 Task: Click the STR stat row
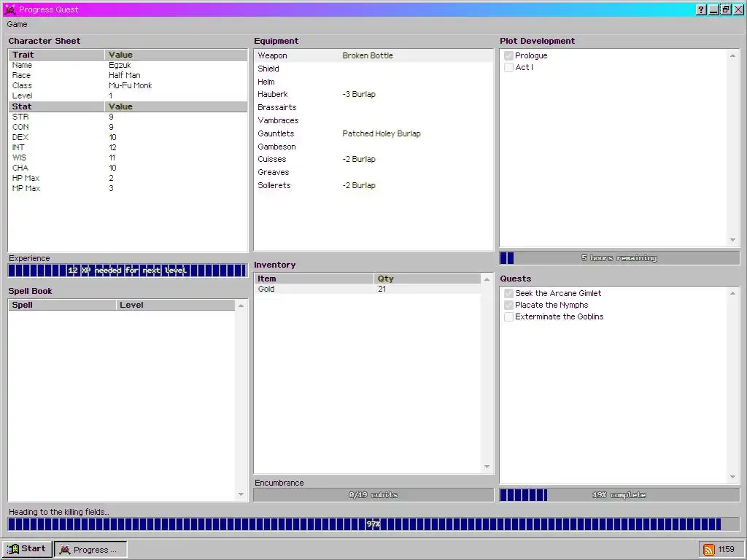coord(128,117)
